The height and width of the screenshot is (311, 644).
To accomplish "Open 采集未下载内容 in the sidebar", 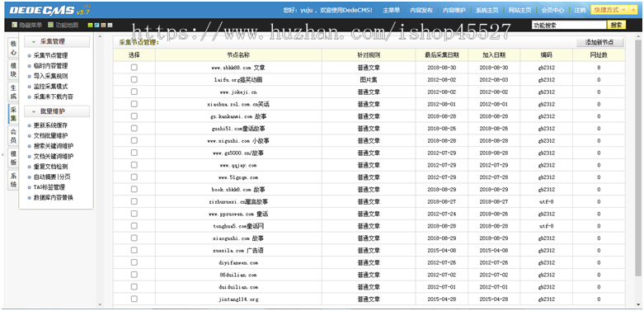I will tap(54, 97).
